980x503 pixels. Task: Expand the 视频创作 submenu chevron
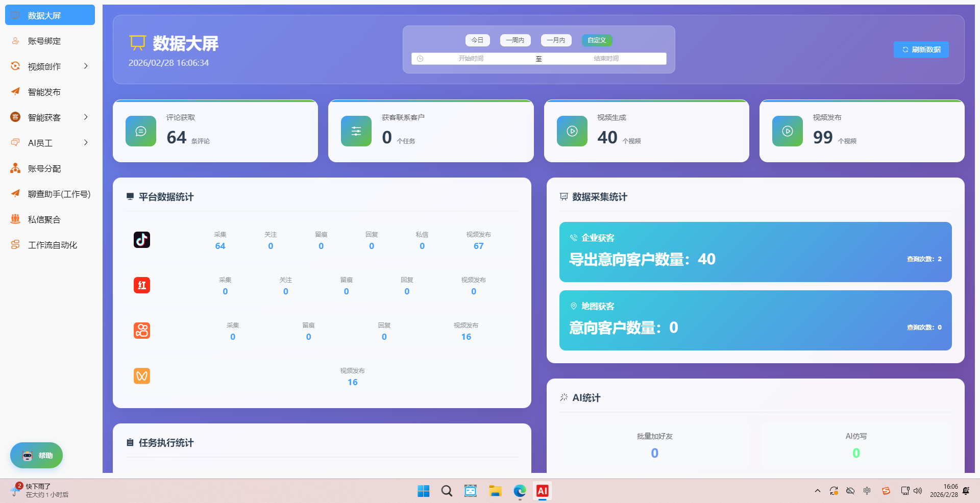tap(86, 66)
